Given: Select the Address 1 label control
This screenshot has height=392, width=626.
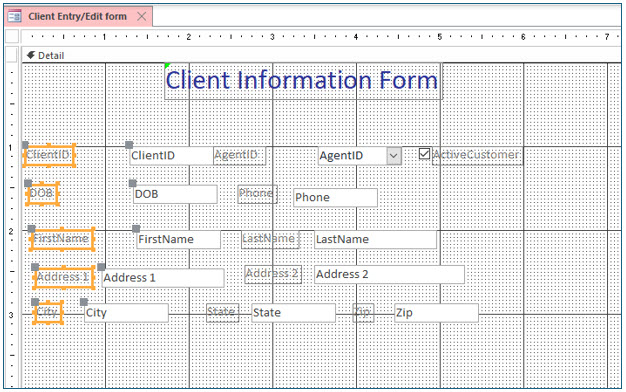Looking at the screenshot, I should coord(64,277).
